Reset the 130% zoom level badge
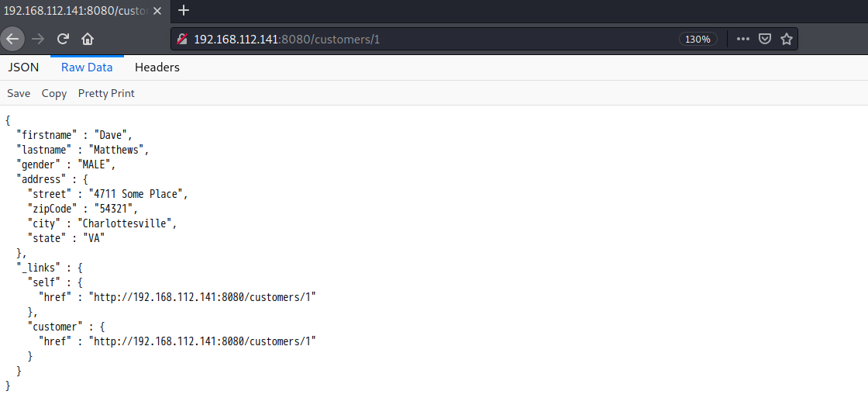The image size is (868, 398). pos(697,40)
